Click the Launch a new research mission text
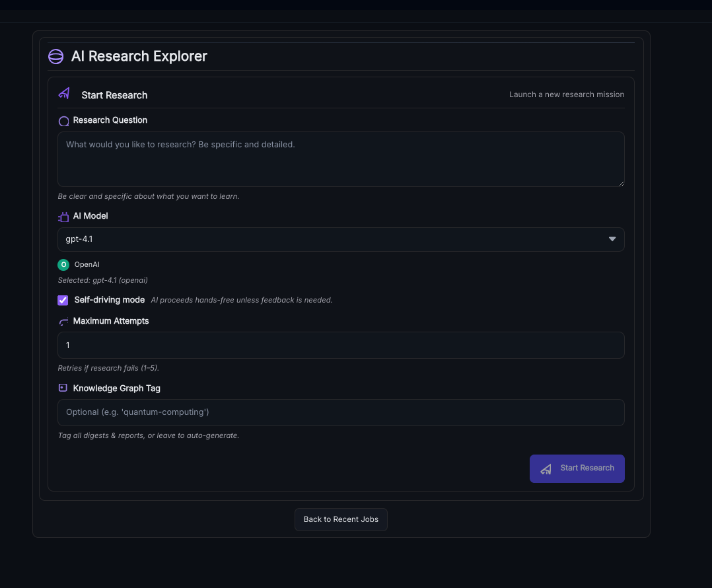This screenshot has width=712, height=588. [566, 94]
